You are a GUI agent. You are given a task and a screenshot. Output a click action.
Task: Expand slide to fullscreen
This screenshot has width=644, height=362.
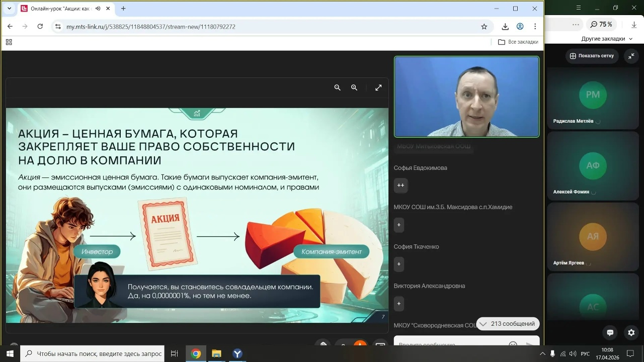point(378,87)
